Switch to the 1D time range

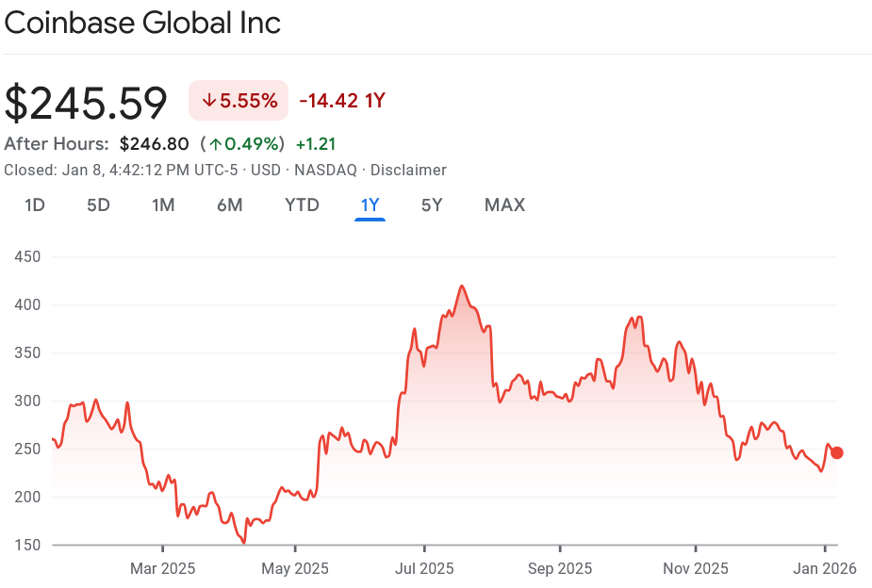(x=34, y=204)
